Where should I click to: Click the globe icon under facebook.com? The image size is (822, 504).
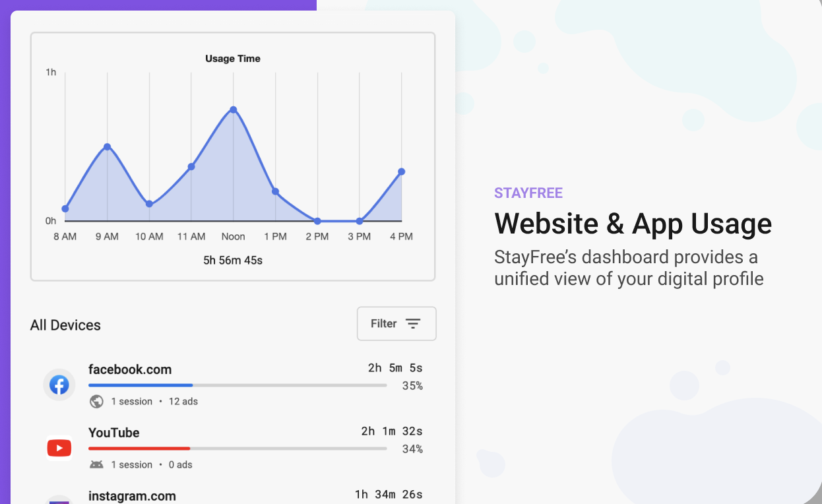(96, 401)
